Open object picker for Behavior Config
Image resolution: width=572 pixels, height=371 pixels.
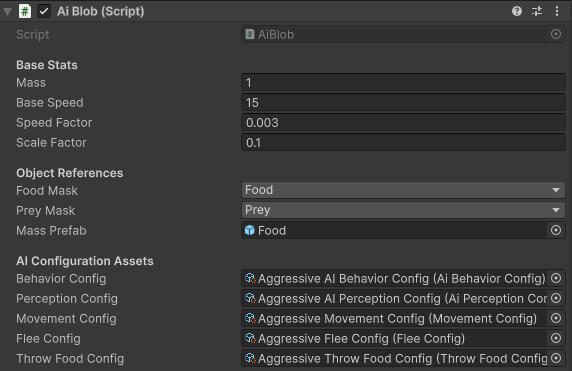pos(556,278)
